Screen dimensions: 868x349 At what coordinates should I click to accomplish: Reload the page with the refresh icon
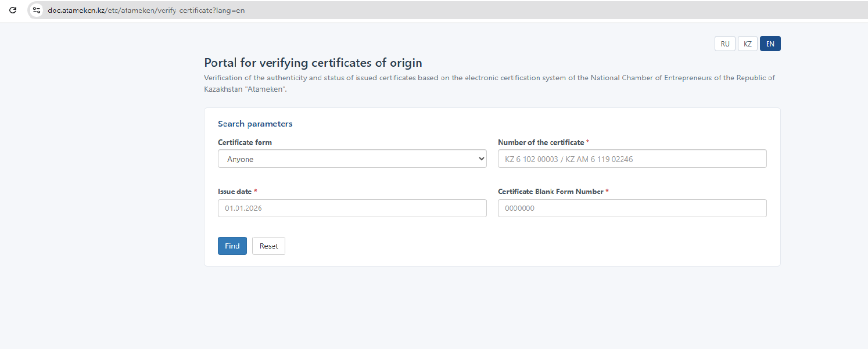(13, 10)
